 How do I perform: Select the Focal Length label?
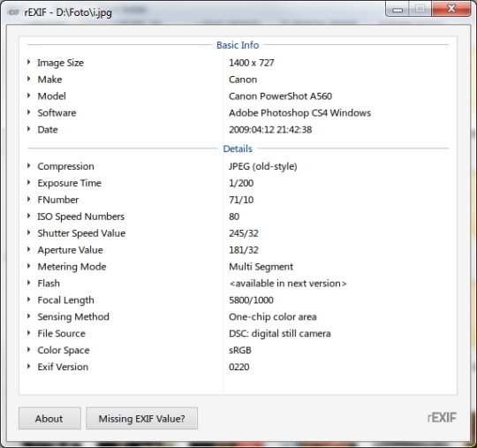tap(65, 300)
